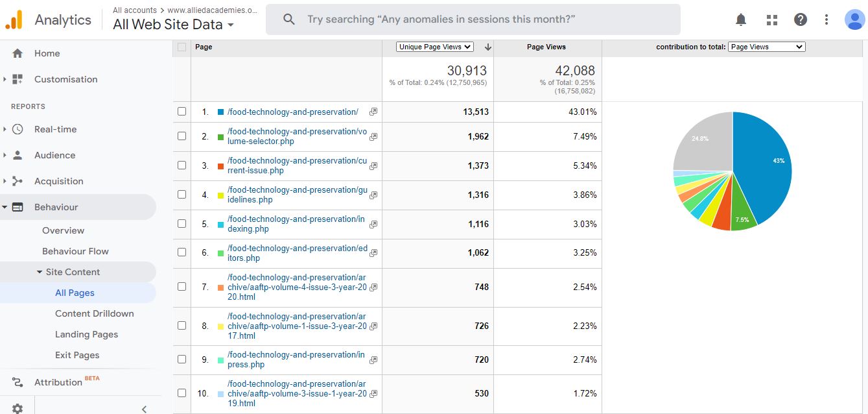Tick the checkbox for row 1
The image size is (868, 414).
(x=182, y=112)
